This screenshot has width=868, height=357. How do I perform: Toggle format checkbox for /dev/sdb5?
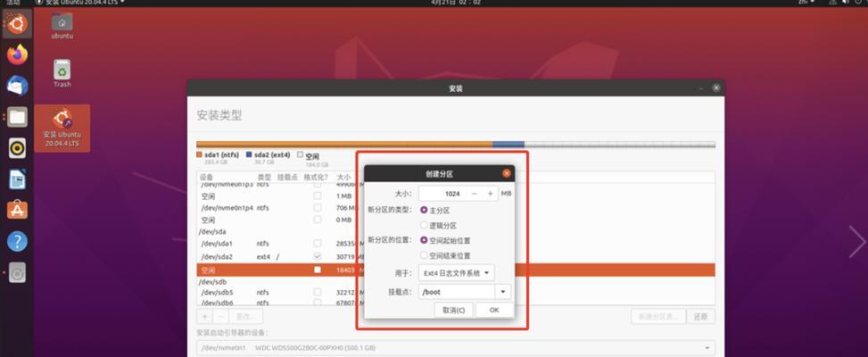click(318, 292)
